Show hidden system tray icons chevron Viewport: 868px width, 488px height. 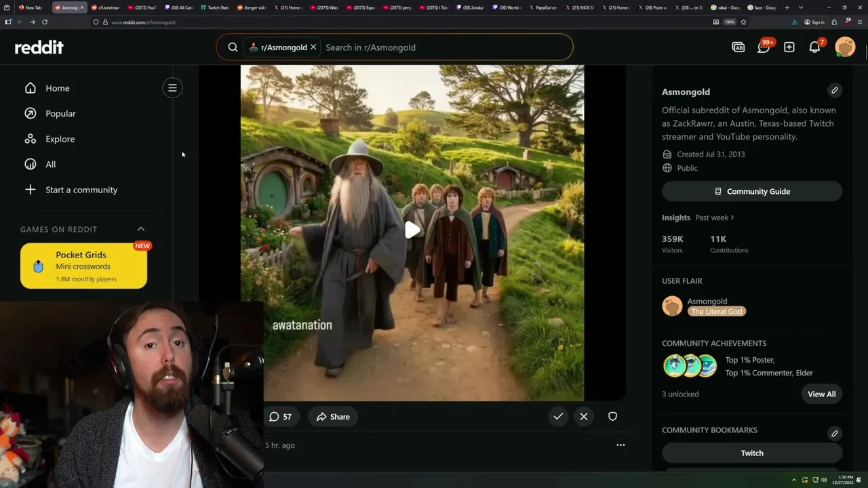pyautogui.click(x=794, y=480)
